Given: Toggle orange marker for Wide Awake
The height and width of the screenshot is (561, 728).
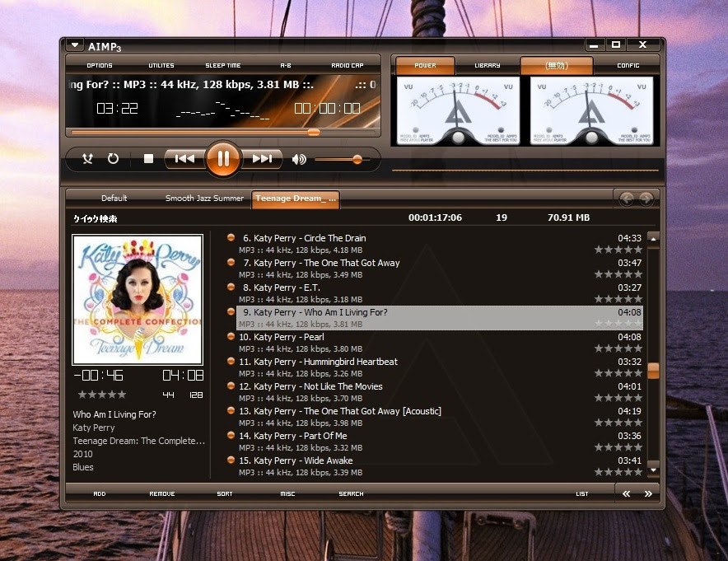Looking at the screenshot, I should (231, 460).
